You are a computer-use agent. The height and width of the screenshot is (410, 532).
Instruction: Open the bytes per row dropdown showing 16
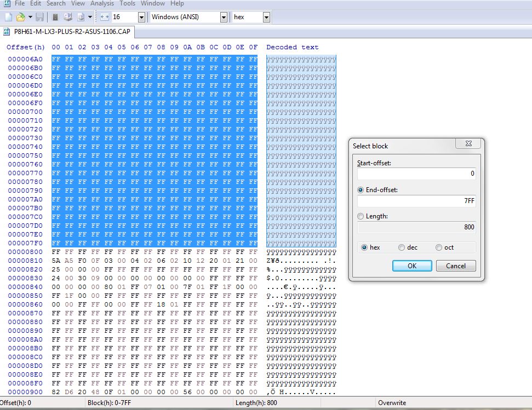141,18
